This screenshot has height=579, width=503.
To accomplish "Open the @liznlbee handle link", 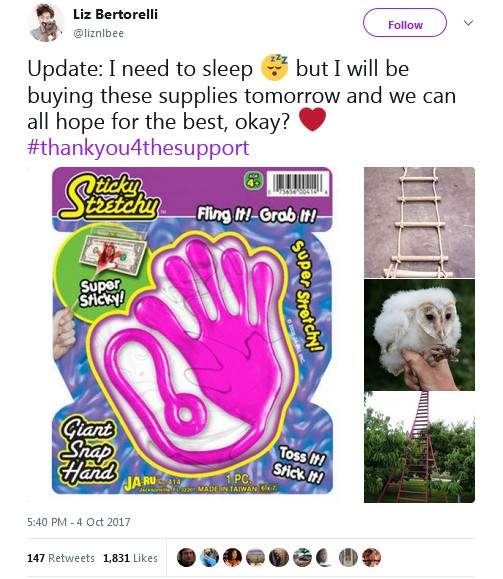I will coord(98,33).
